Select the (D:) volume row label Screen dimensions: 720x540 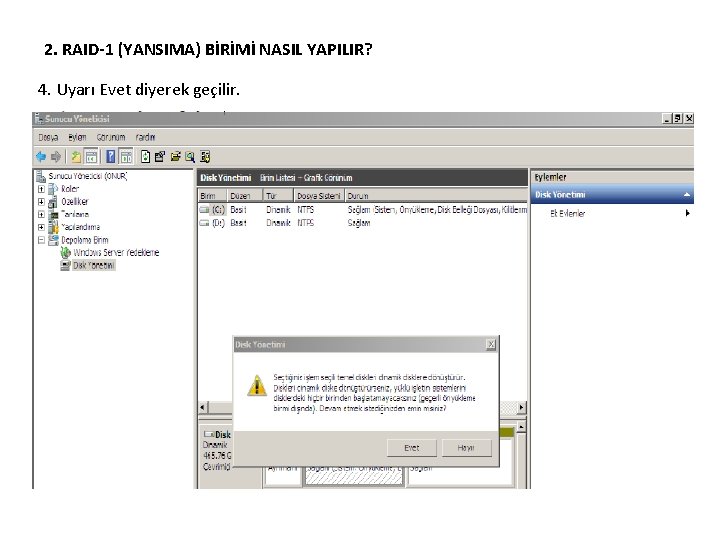click(x=218, y=223)
